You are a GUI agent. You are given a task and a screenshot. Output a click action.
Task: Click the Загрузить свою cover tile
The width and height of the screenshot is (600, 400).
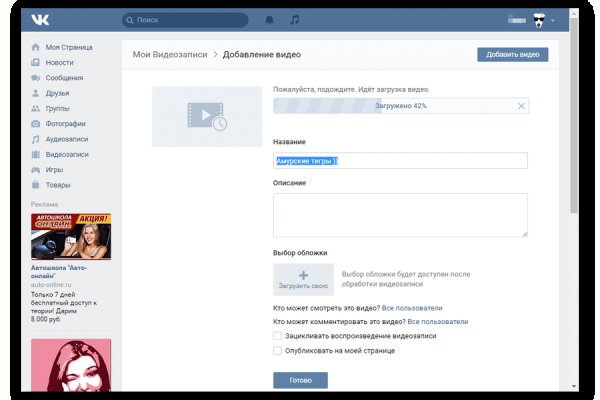coord(304,279)
